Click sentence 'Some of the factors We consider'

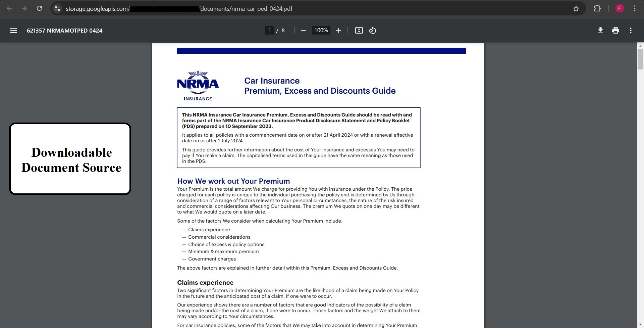(260, 221)
